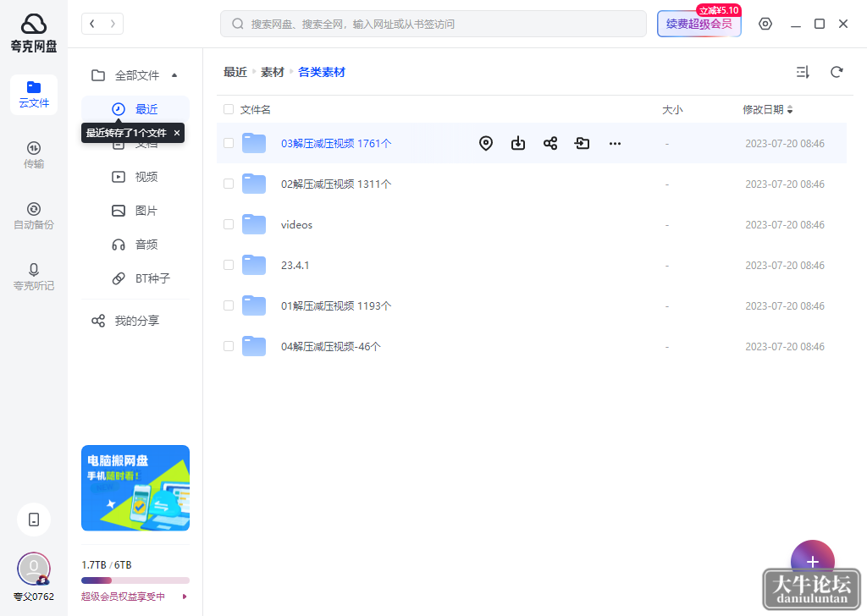Select 图片 category in sidebar
Image resolution: width=867 pixels, height=616 pixels.
[x=135, y=211]
